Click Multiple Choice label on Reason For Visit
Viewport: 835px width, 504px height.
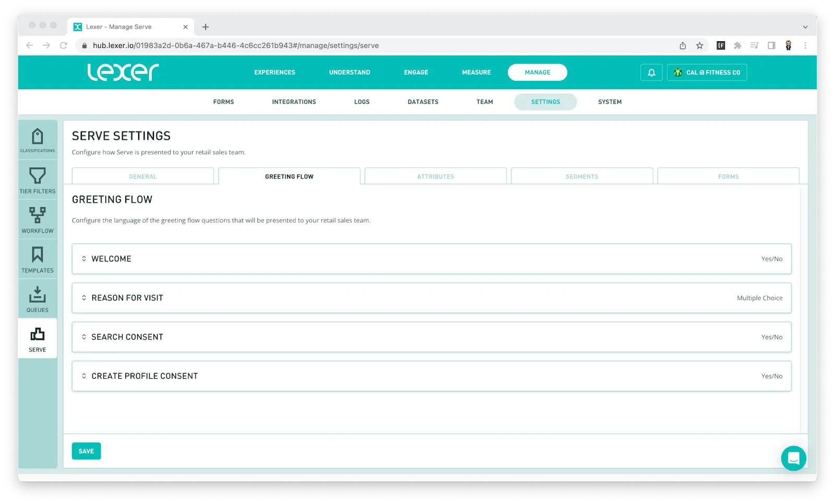[759, 298]
